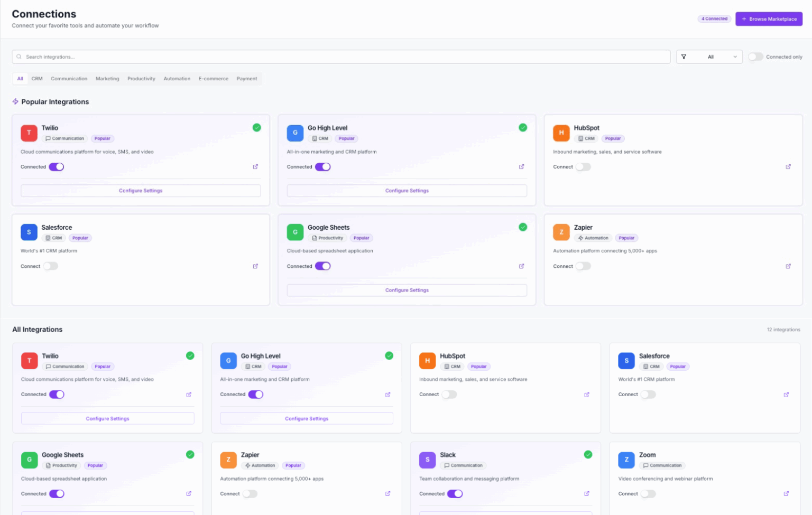
Task: Click the purple Slack logo icon
Action: point(427,460)
